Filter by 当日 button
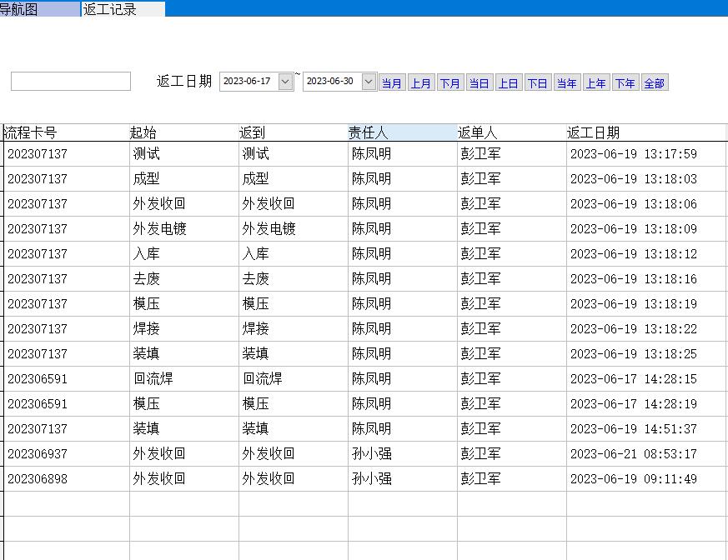Screen dimensions: 728x560 (479, 83)
